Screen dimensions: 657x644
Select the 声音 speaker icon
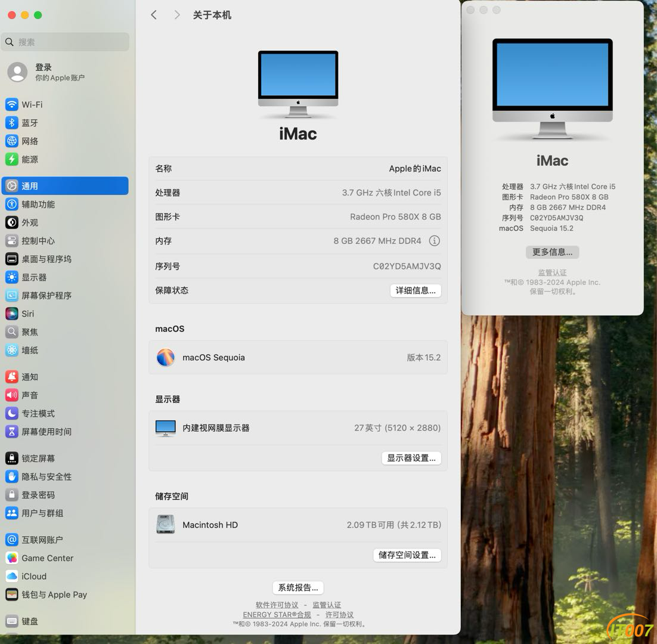tap(12, 395)
